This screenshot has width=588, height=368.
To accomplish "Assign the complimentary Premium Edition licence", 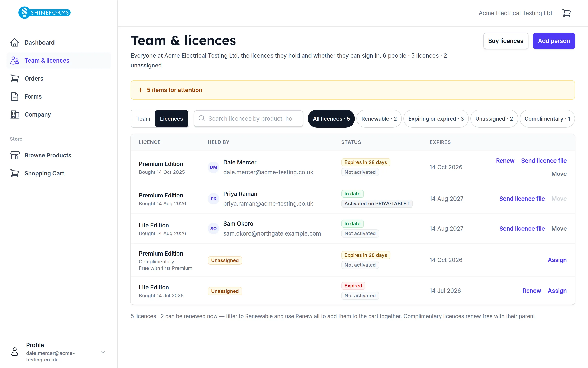I will click(x=557, y=260).
